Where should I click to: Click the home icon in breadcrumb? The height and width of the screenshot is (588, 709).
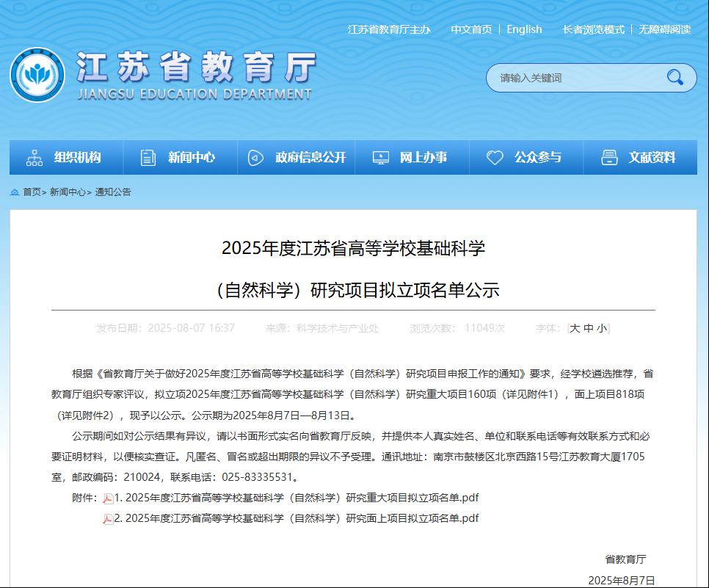[15, 192]
